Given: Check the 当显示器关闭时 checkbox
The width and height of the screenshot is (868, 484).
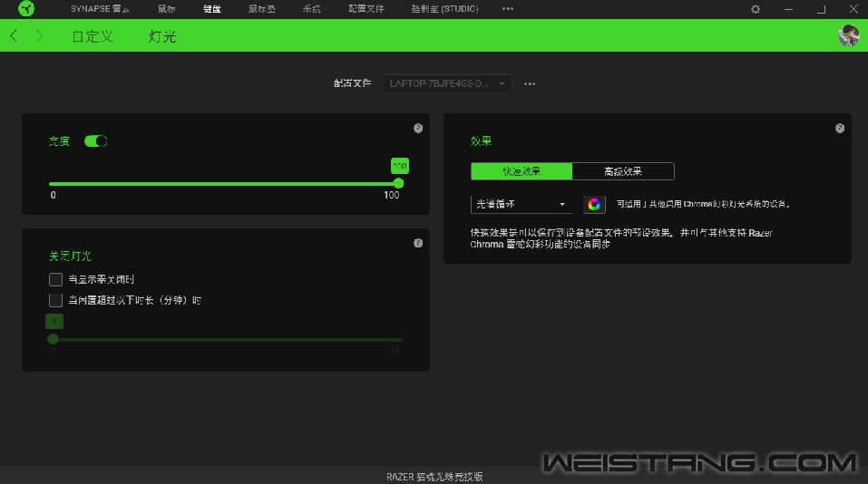Looking at the screenshot, I should tap(55, 279).
